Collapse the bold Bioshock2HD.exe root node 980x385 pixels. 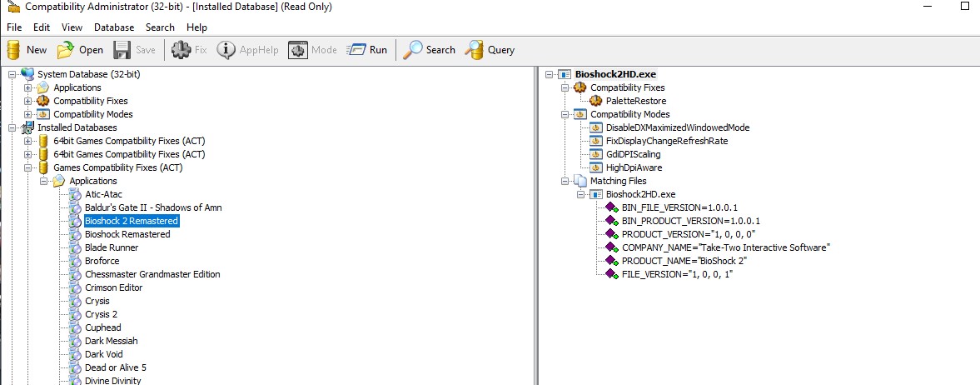tap(549, 74)
